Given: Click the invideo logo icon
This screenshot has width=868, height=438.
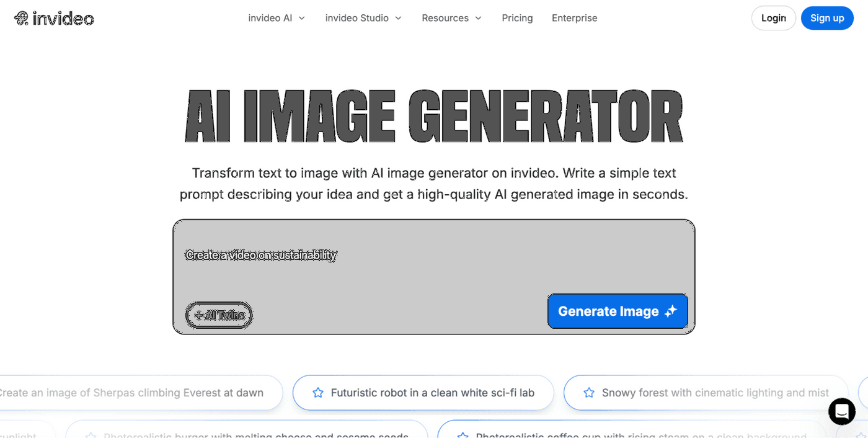Looking at the screenshot, I should click(x=22, y=18).
